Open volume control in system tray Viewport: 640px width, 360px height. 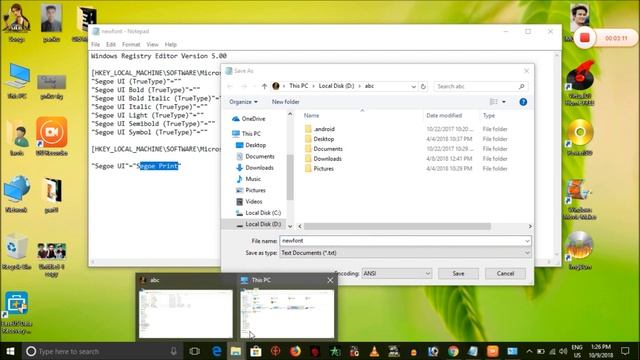563,351
